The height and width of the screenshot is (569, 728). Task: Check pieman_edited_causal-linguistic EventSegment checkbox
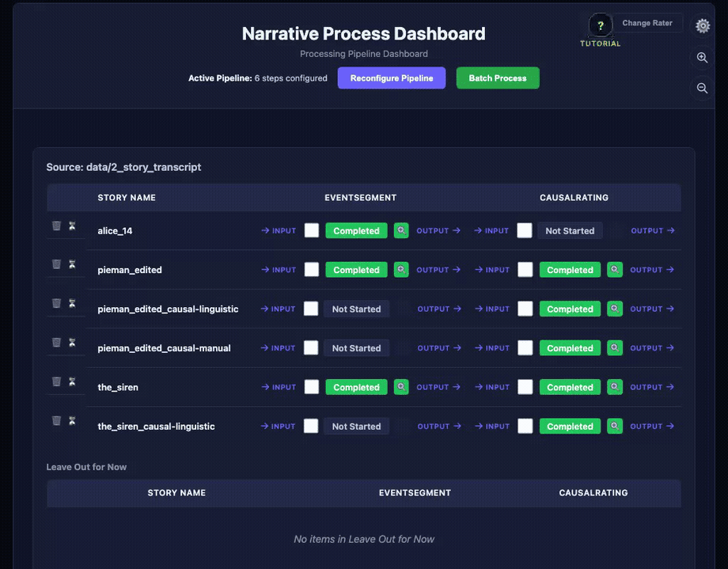click(x=311, y=309)
